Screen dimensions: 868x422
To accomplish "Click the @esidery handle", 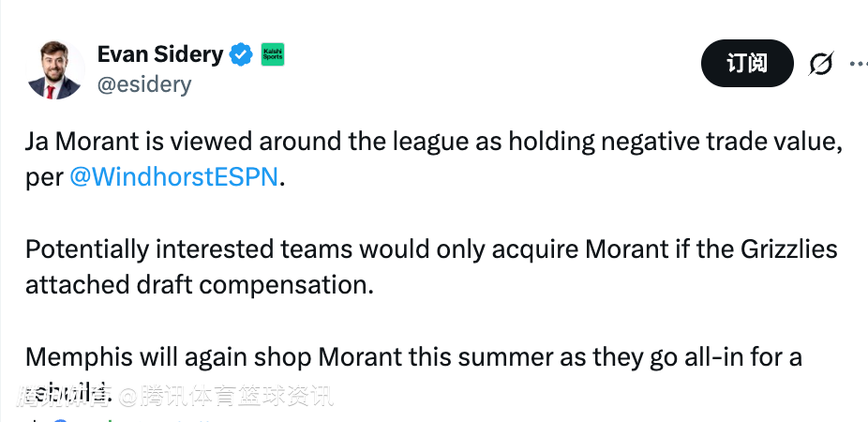I will pyautogui.click(x=144, y=84).
